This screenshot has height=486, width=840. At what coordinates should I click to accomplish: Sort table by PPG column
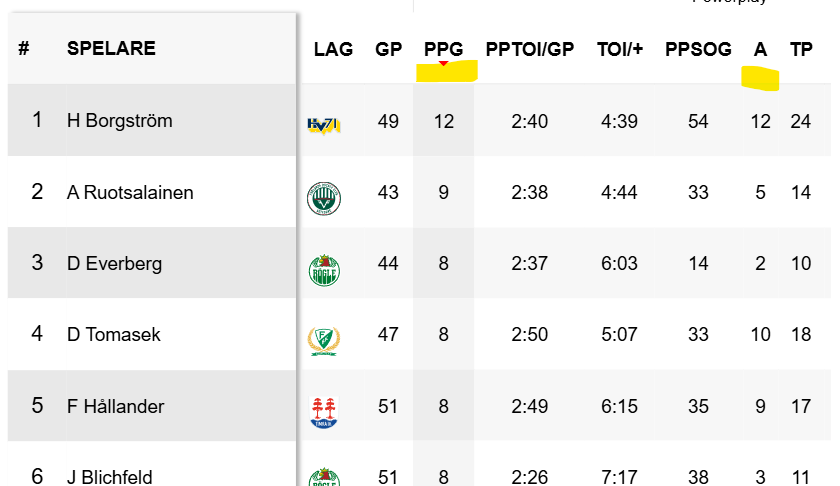click(444, 49)
